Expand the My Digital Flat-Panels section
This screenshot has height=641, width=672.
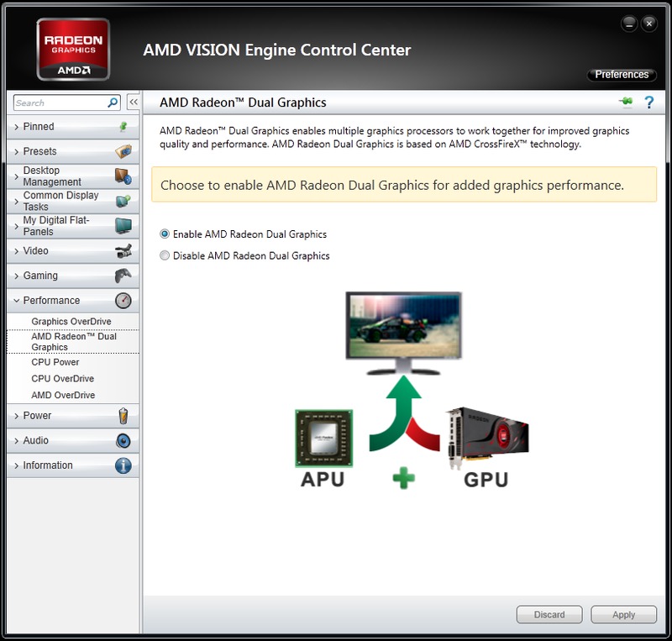[73, 226]
